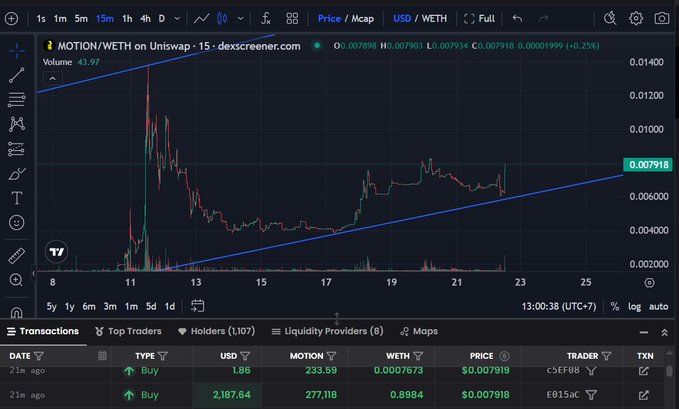This screenshot has height=409, width=679.
Task: Toggle the magnet mode tool
Action: pyautogui.click(x=16, y=312)
